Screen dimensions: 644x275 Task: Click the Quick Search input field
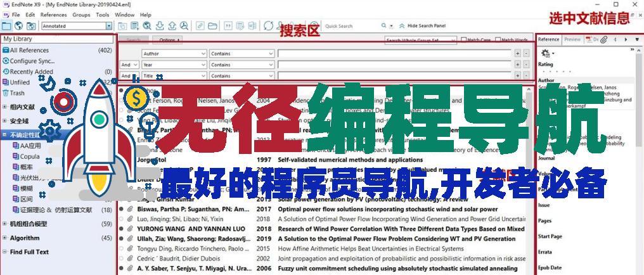352,26
